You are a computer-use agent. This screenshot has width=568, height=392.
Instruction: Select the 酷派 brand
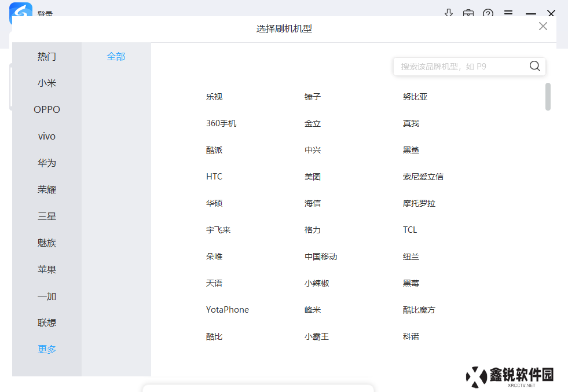(214, 150)
